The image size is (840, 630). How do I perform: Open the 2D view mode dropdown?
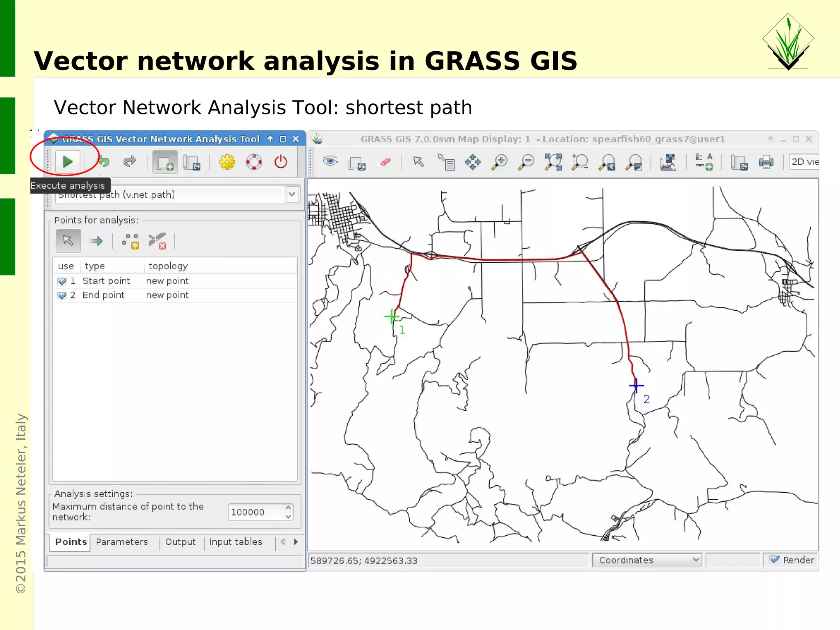point(804,162)
